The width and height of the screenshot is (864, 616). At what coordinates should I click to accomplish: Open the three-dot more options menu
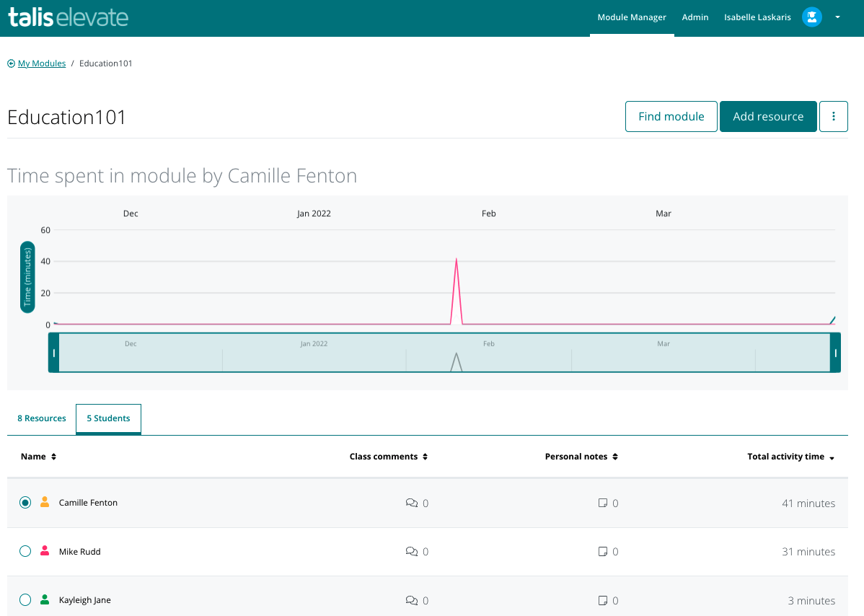833,116
